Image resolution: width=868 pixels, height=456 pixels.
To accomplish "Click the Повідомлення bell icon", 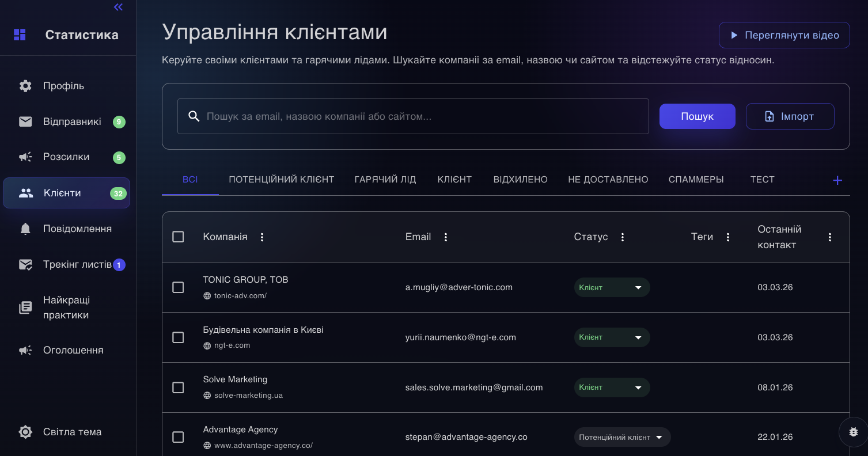I will point(25,228).
